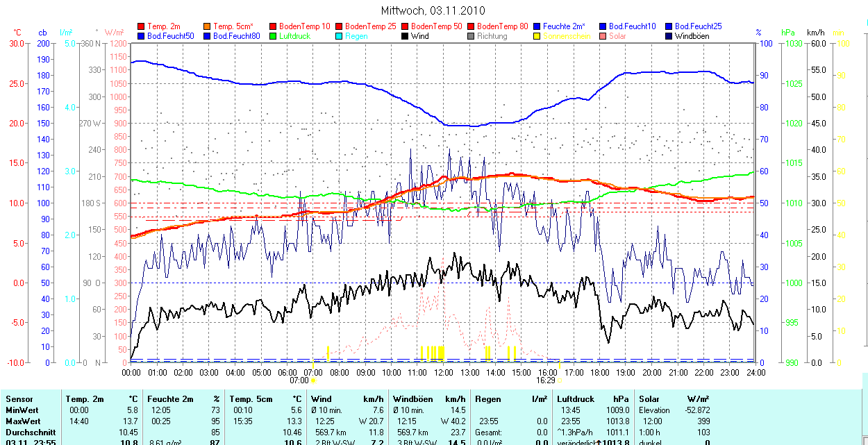
Task: Click the dark Windböen legend square
Action: click(669, 35)
